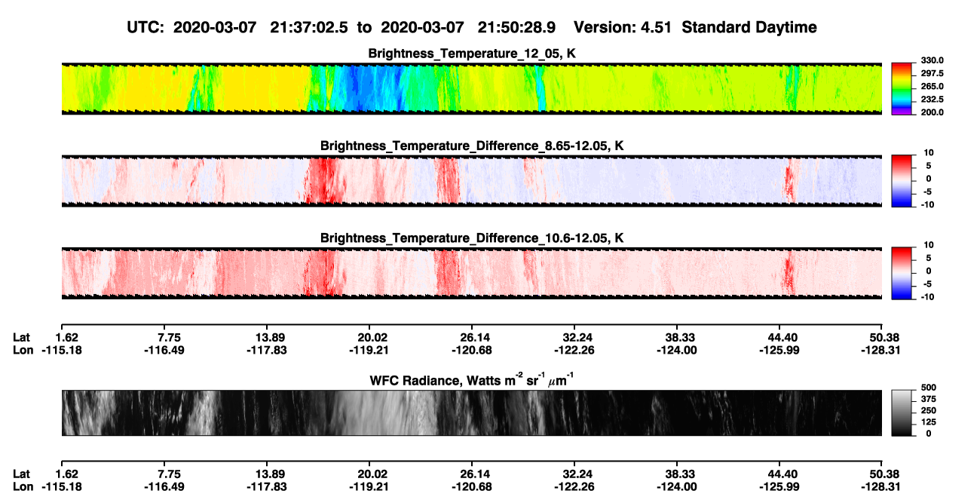Click Lon -122.26 tick under the 10.6-12.05 panel
The height and width of the screenshot is (503, 980).
(x=574, y=350)
